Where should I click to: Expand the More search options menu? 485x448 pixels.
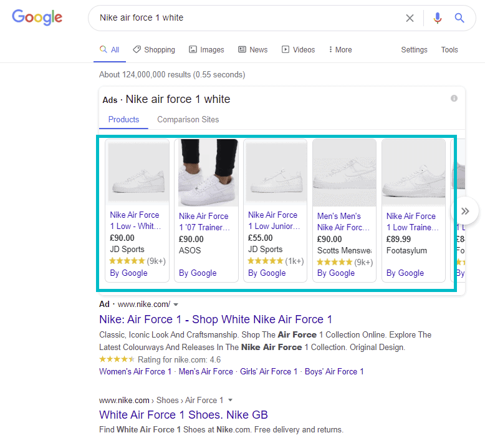click(339, 50)
